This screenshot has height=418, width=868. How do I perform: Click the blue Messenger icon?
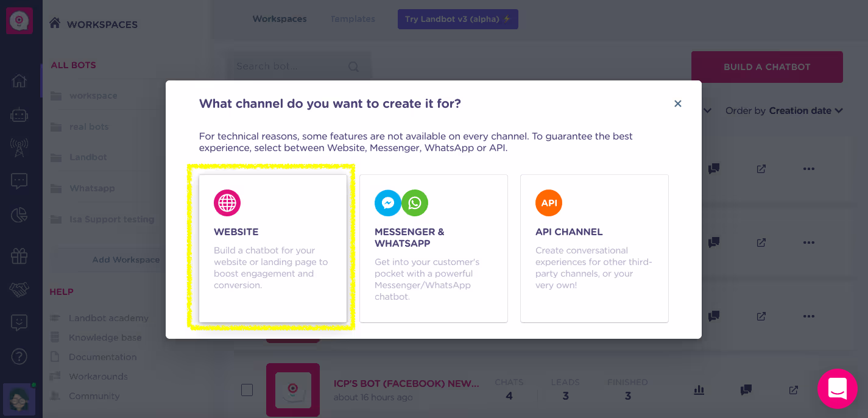pos(387,203)
